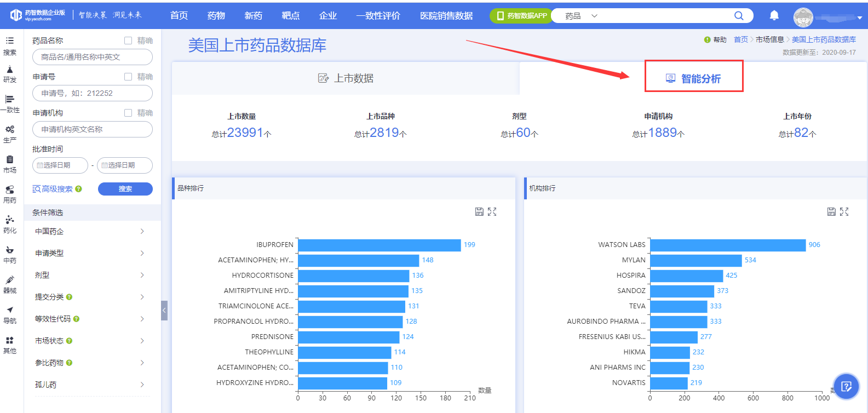Enable 精确 checkbox for 药品名称
868x413 pixels.
128,41
